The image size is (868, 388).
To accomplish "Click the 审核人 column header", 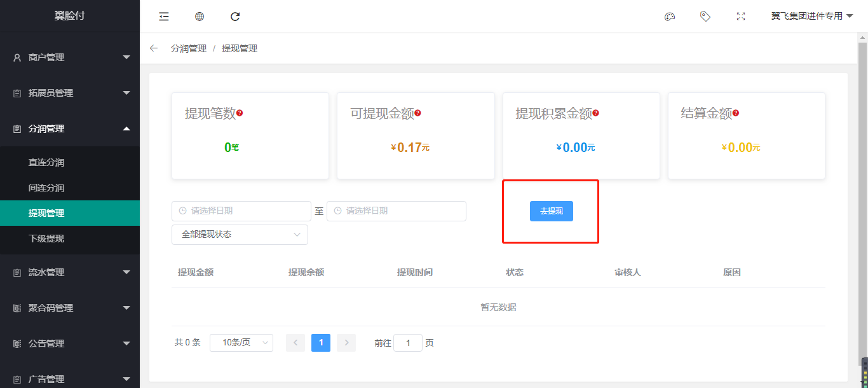I will tap(628, 272).
